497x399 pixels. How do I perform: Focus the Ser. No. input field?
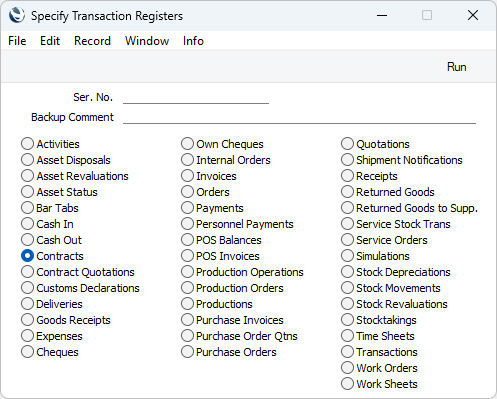coord(196,97)
